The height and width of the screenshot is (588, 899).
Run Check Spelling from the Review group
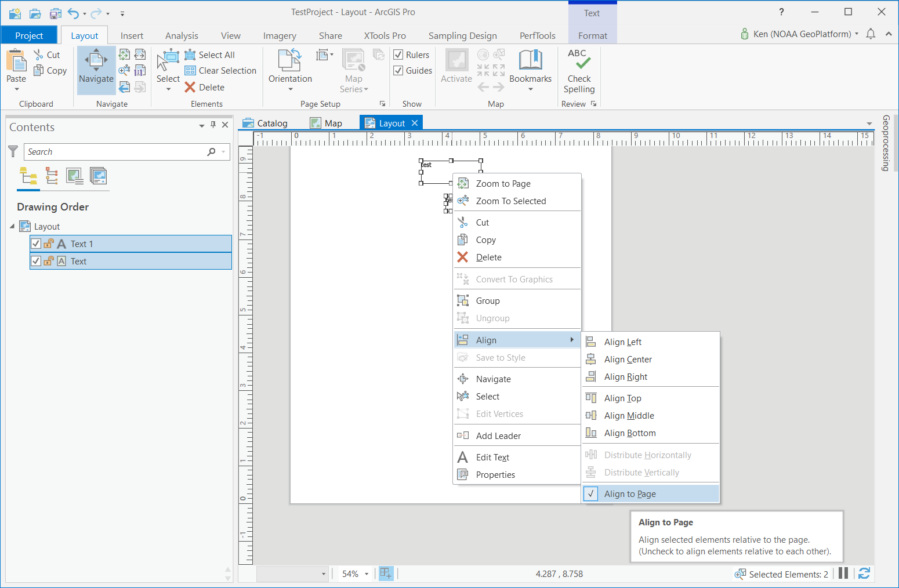579,71
